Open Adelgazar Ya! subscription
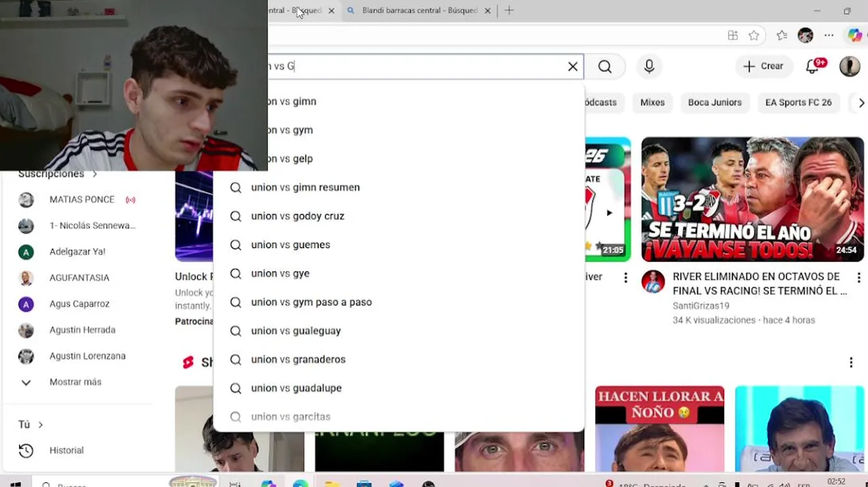Image resolution: width=868 pixels, height=487 pixels. click(77, 252)
